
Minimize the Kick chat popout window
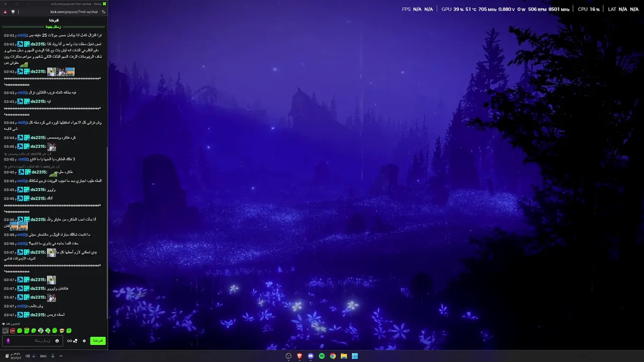tap(29, 4)
